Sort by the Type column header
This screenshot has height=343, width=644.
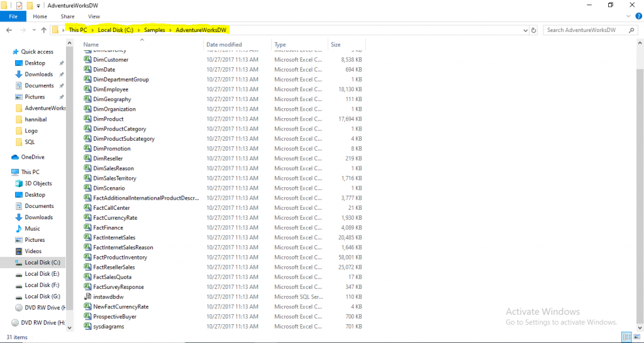click(x=299, y=45)
